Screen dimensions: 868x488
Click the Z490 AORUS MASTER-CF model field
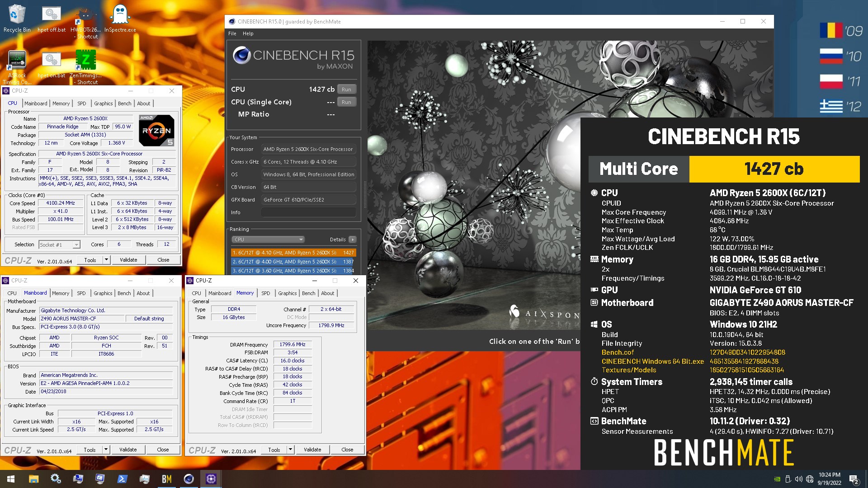point(81,319)
